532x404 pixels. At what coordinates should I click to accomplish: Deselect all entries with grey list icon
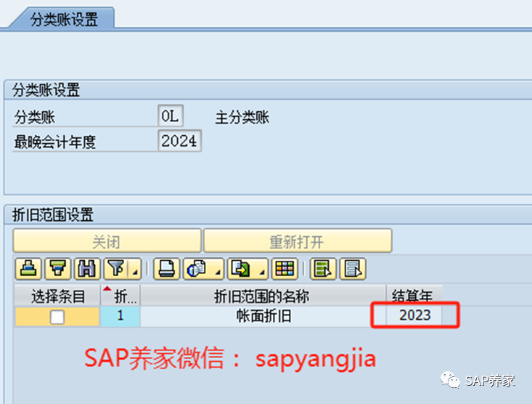point(353,269)
